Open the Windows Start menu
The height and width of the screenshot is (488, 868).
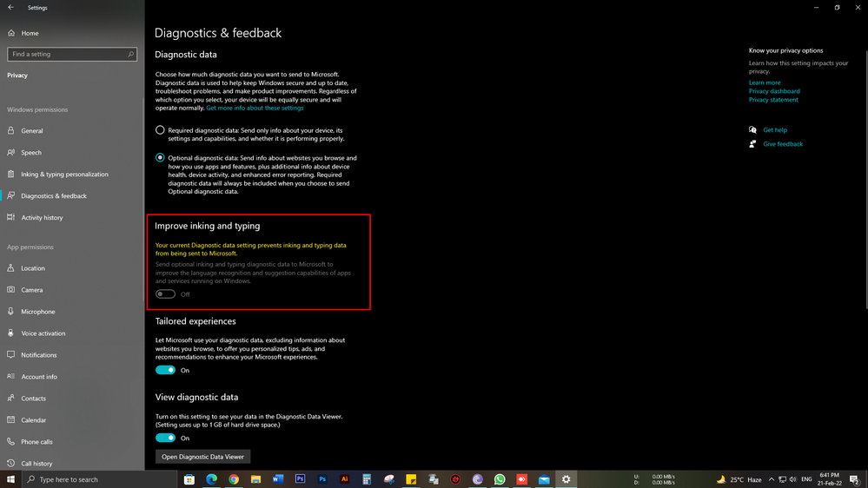coord(10,479)
